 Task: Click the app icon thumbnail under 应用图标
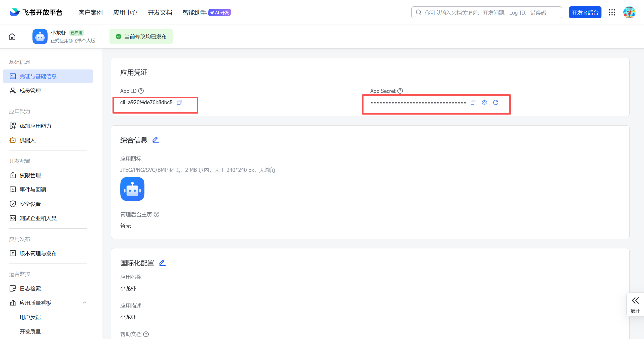(132, 189)
